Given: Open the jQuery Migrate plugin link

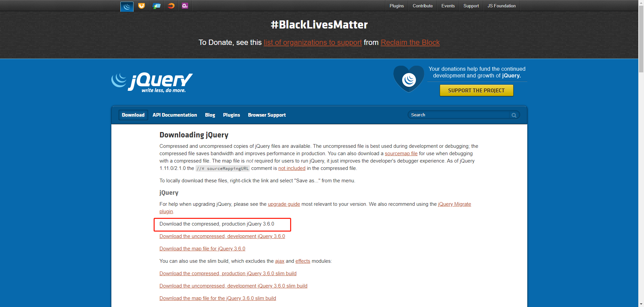Looking at the screenshot, I should [x=454, y=204].
